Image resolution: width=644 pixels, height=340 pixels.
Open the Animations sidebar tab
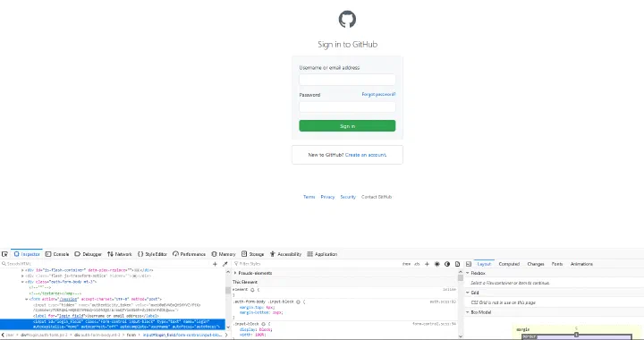[581, 264]
